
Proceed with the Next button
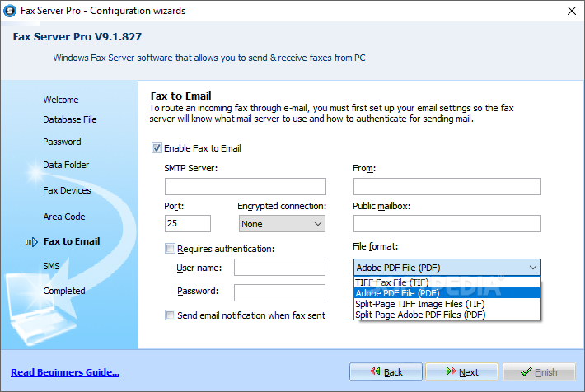click(x=462, y=372)
